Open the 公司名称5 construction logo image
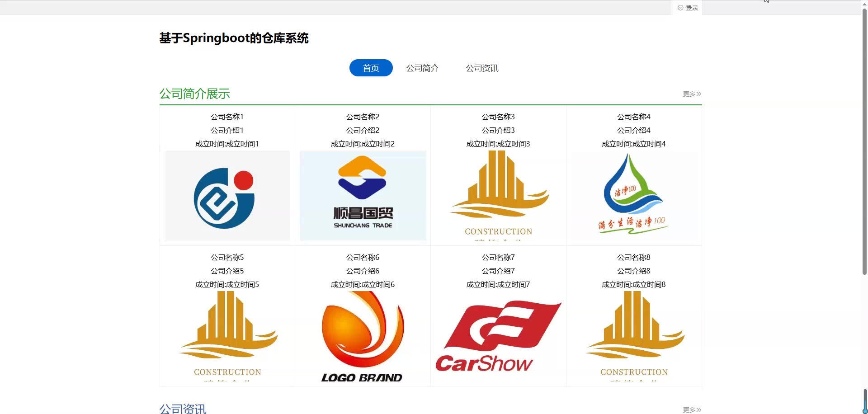The height and width of the screenshot is (414, 868). pos(227,336)
